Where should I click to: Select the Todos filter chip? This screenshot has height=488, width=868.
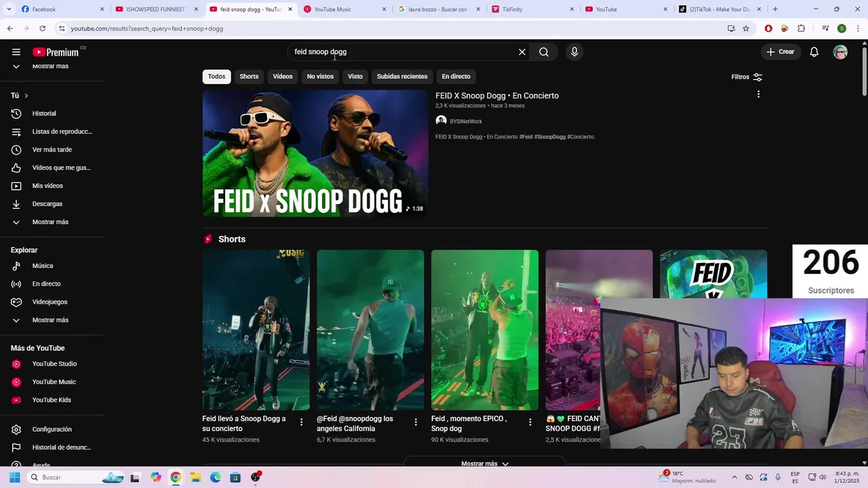pyautogui.click(x=217, y=77)
